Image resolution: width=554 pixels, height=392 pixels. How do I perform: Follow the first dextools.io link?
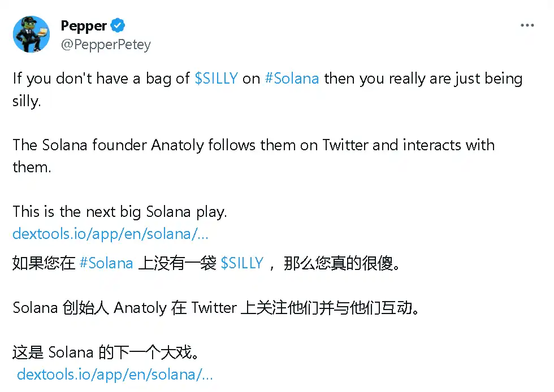click(111, 233)
